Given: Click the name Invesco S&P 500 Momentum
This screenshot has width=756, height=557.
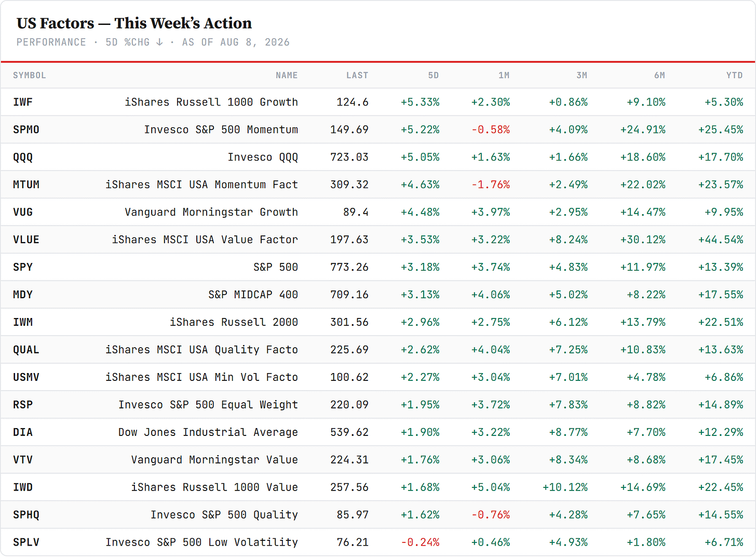Looking at the screenshot, I should (221, 129).
